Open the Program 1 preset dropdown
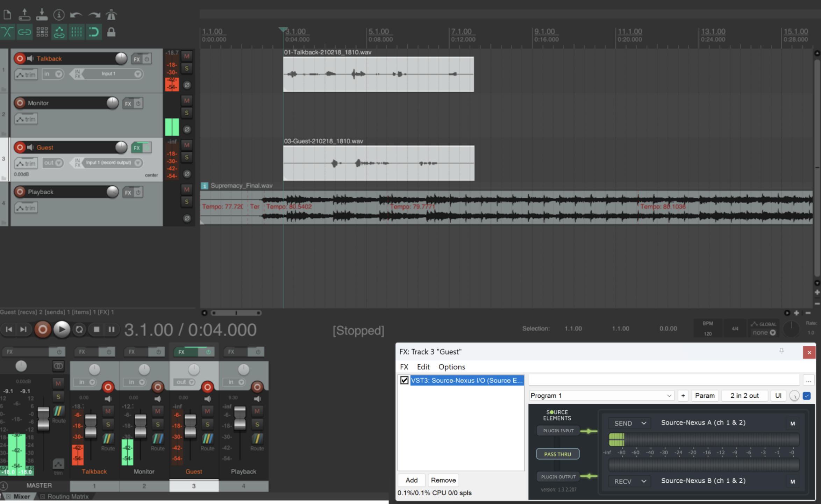This screenshot has width=821, height=504. pyautogui.click(x=601, y=396)
